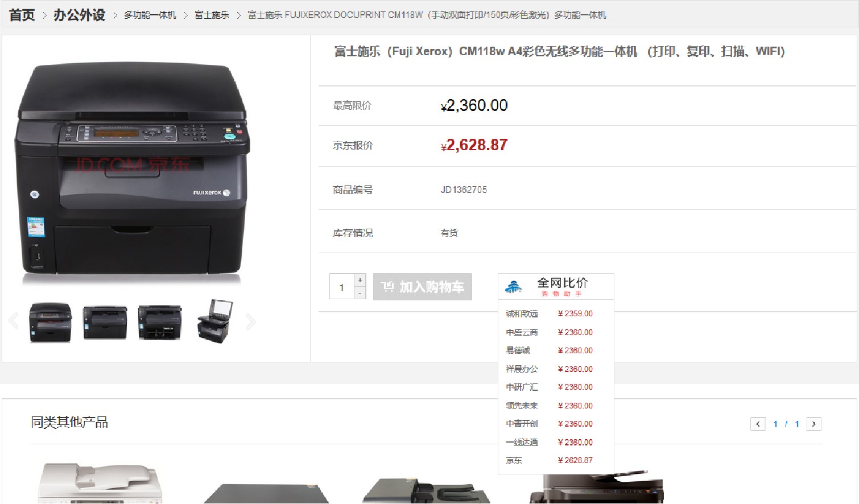The width and height of the screenshot is (859, 504).
Task: Click ¥2628.87 price in comparison list
Action: (x=575, y=460)
